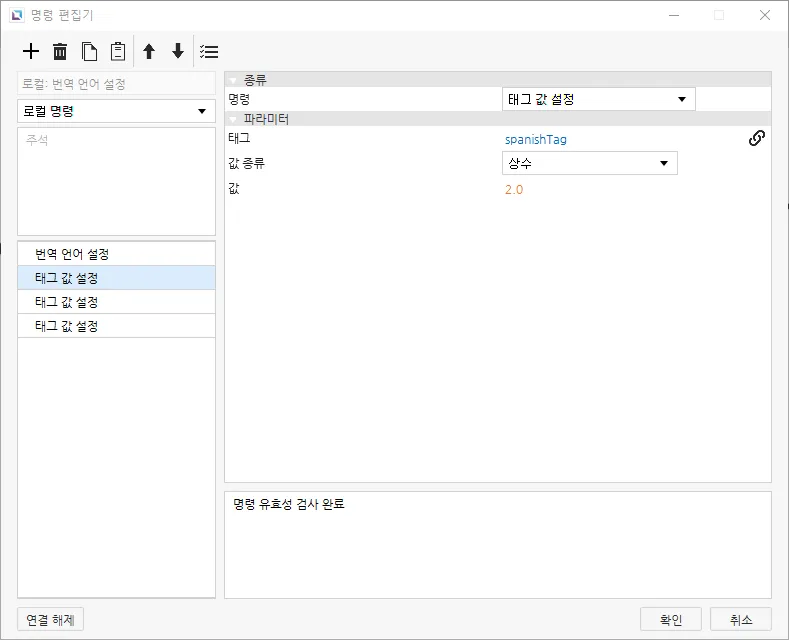Click the 주석 comment text area

116,181
